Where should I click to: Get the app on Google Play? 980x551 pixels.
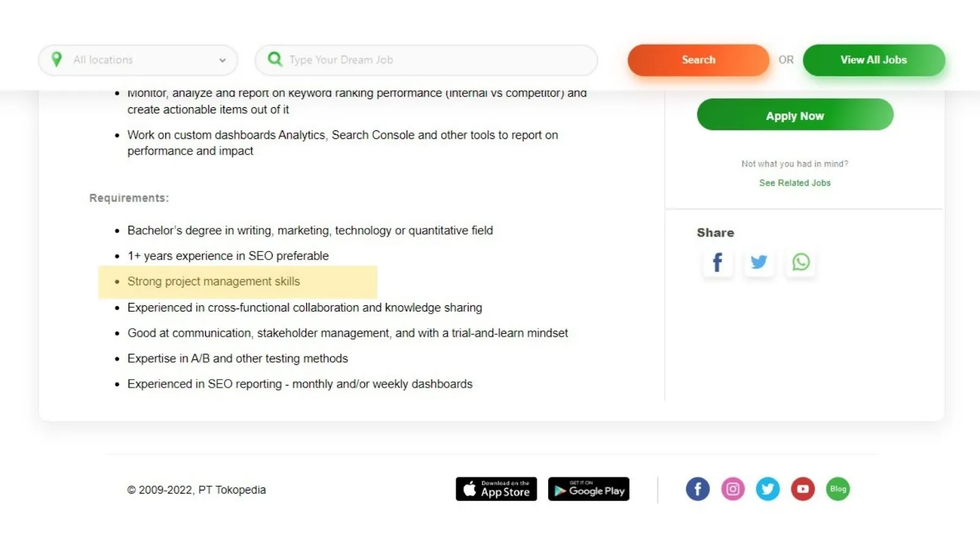pyautogui.click(x=589, y=489)
